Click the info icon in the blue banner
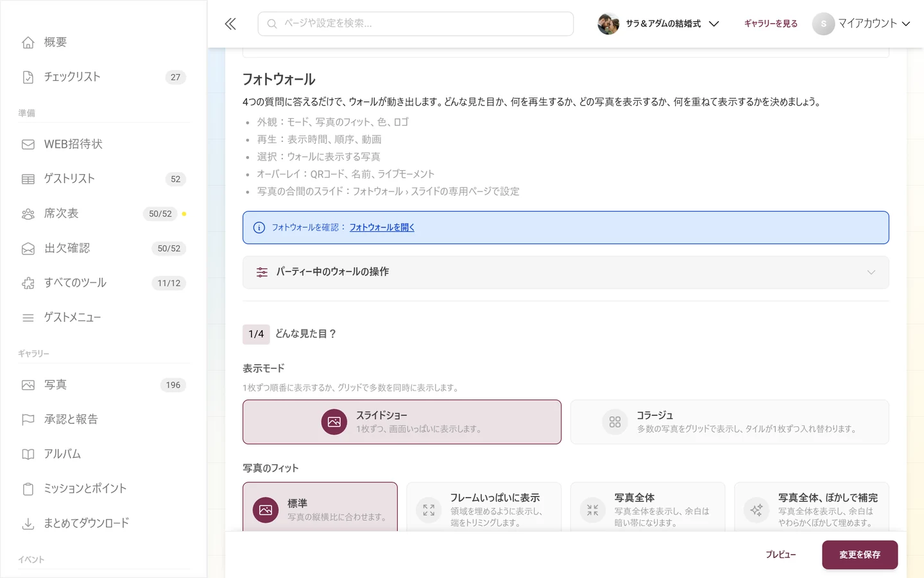The height and width of the screenshot is (578, 924). click(259, 227)
